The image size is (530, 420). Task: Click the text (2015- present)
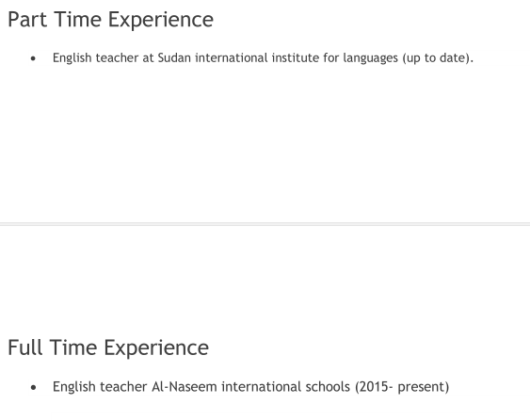pyautogui.click(x=402, y=387)
